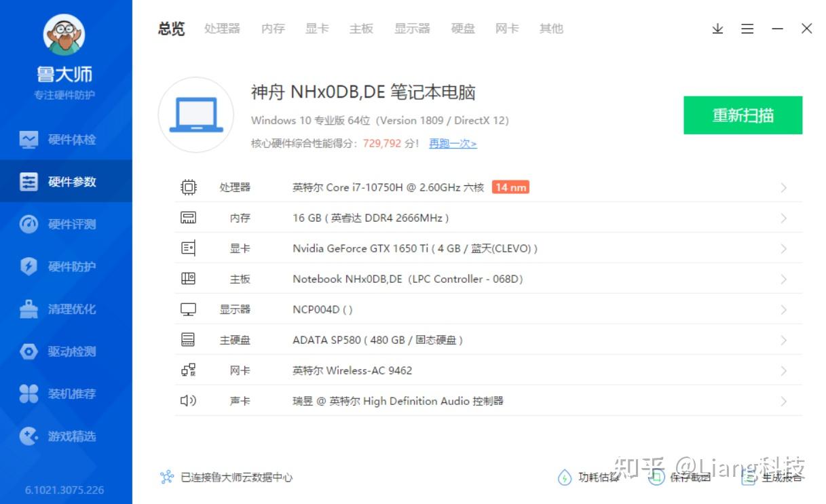Click the 功耗估算 label
Screen dimensions: 826x504
598,478
